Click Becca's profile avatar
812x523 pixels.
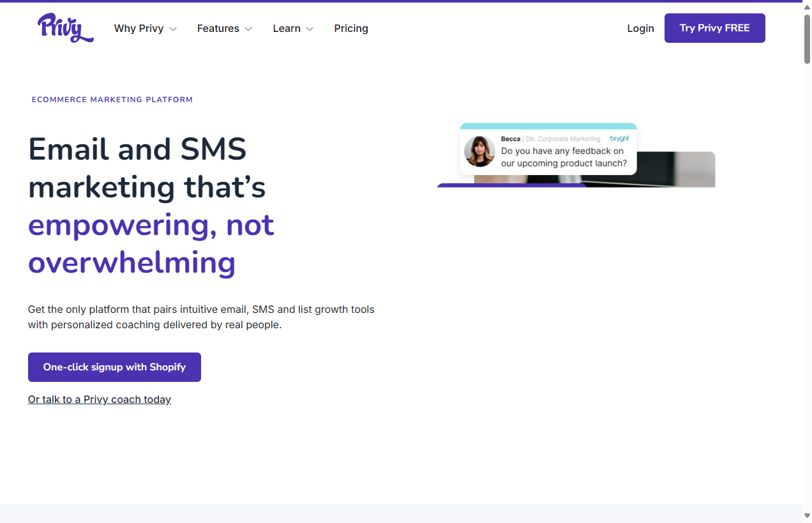pyautogui.click(x=479, y=151)
